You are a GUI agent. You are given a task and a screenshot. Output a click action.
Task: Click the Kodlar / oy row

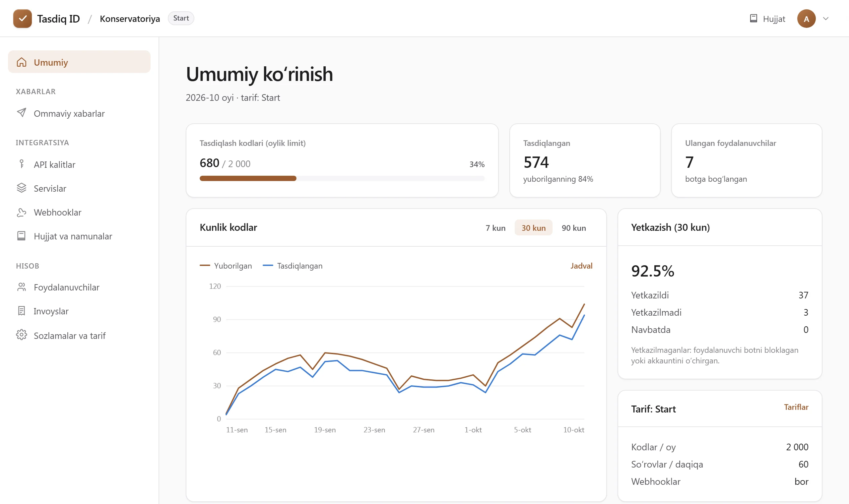(720, 447)
